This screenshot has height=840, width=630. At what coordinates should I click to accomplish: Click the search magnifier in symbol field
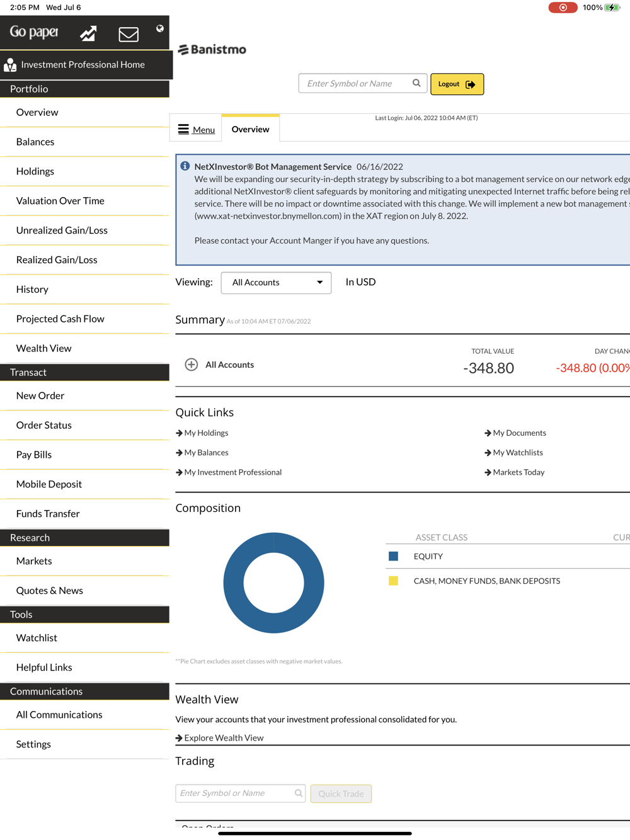416,83
